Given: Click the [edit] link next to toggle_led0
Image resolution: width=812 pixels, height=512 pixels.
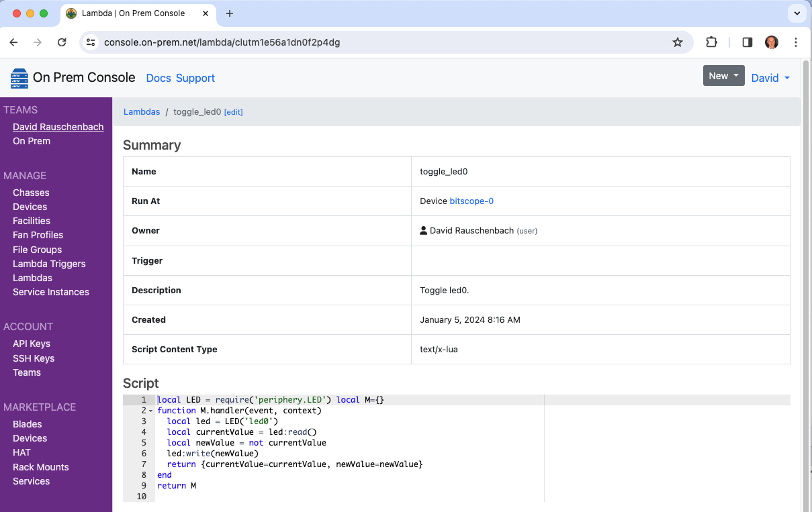Looking at the screenshot, I should coord(233,112).
